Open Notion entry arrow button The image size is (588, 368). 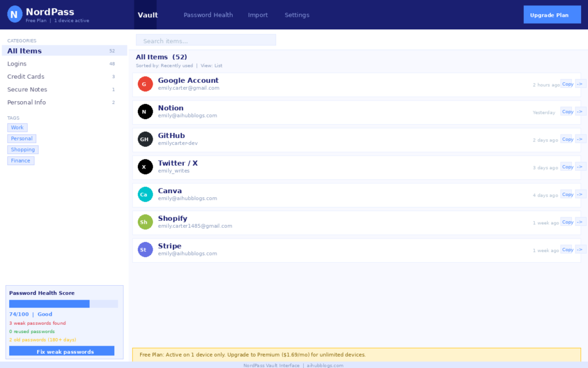(580, 112)
